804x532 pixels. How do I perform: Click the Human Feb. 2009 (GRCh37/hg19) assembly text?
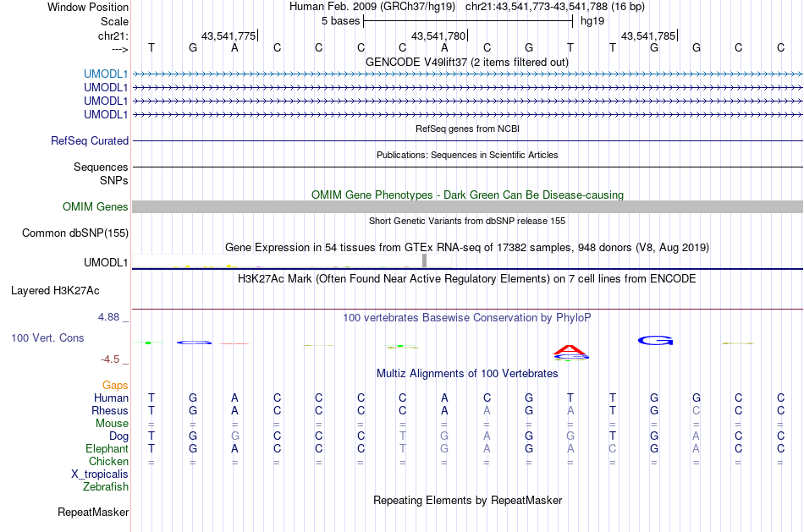372,7
